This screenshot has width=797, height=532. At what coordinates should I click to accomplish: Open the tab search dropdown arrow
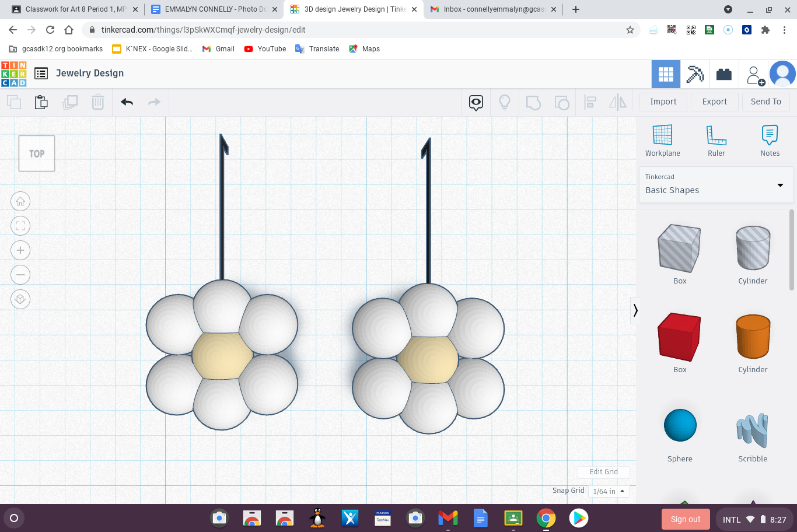tap(728, 9)
